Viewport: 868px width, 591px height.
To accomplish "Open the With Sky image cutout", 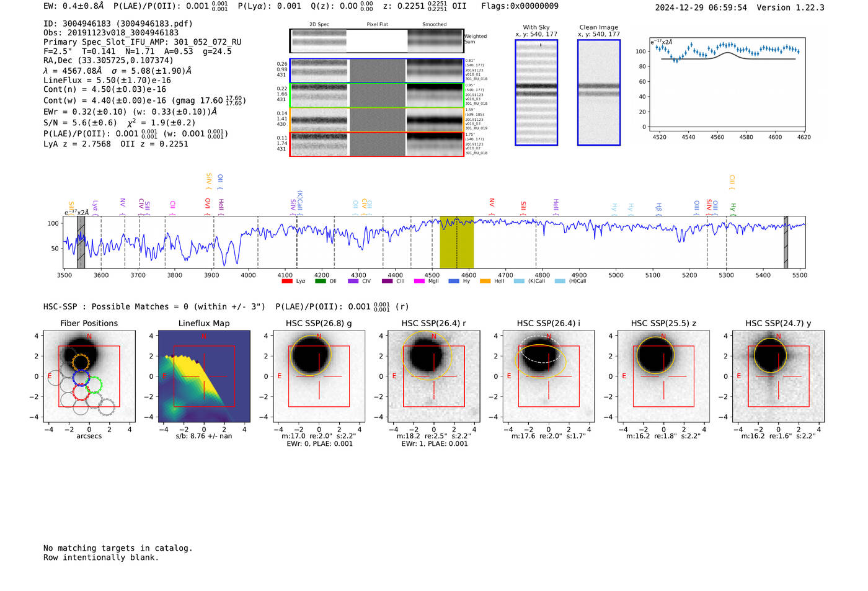I will pos(536,92).
